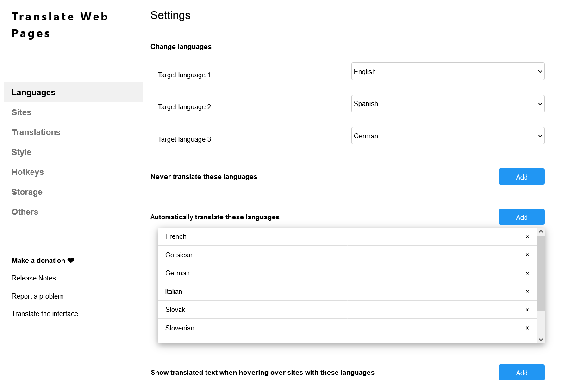
Task: Remove Slovak from auto-translate list
Action: 527,310
